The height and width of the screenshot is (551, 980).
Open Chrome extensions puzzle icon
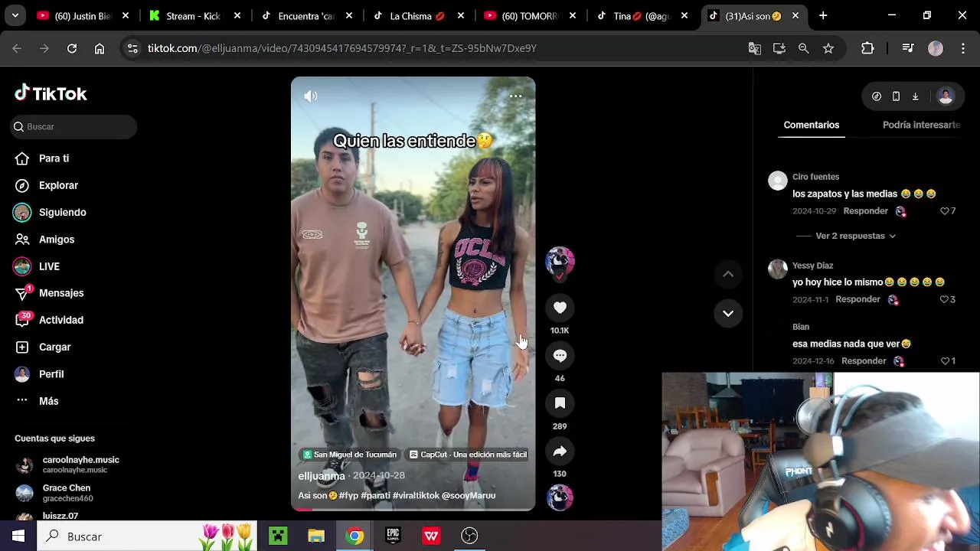[867, 48]
